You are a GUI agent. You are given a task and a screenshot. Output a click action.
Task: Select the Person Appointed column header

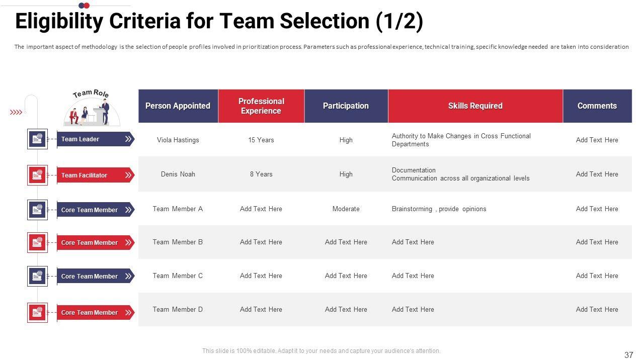(178, 106)
